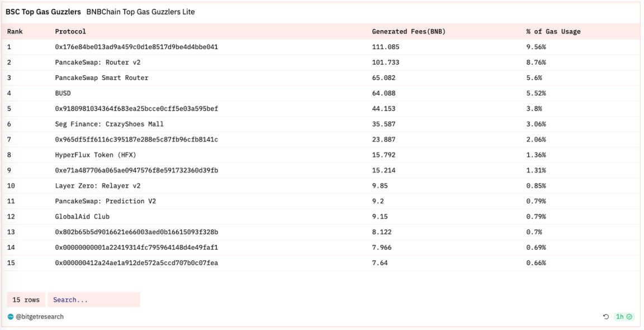Open BNBChain Top Gas Guzzlers Lite query

coord(140,12)
